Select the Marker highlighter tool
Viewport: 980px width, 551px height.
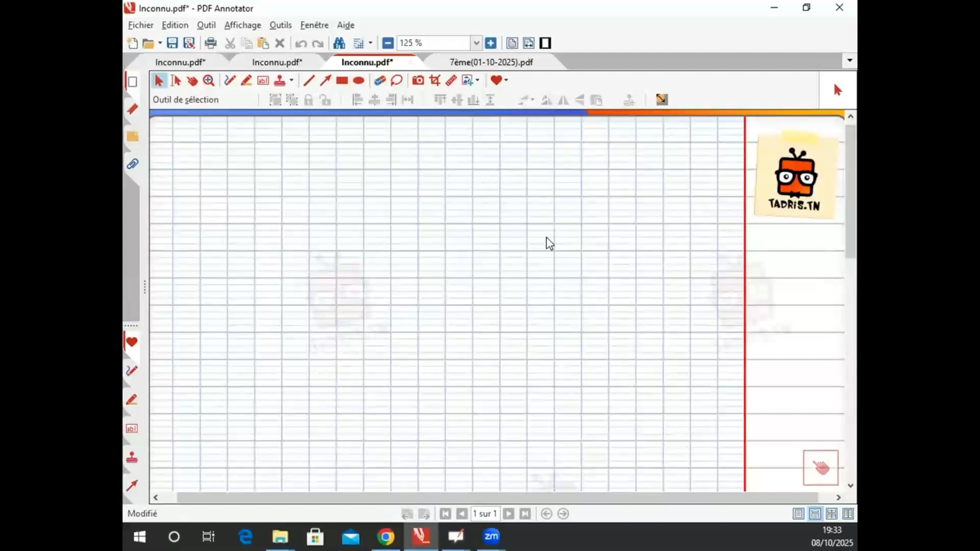tap(246, 80)
